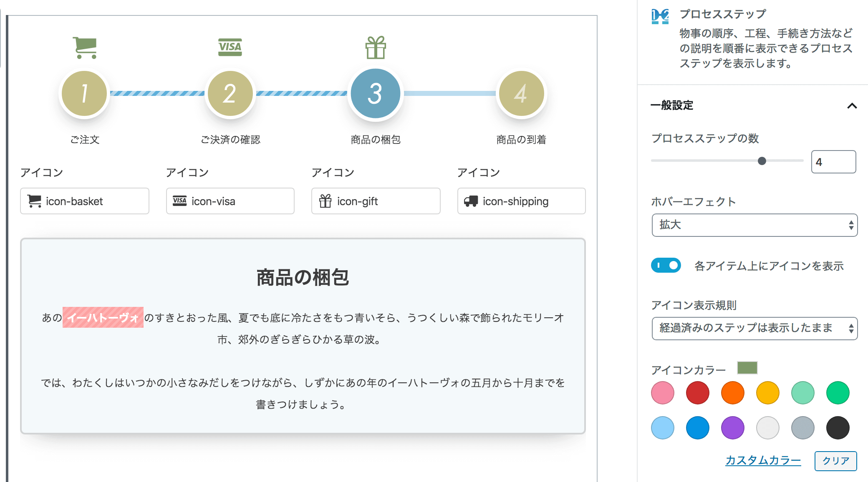This screenshot has height=482, width=868.
Task: Open the アイコン表示規則 dropdown
Action: 754,329
